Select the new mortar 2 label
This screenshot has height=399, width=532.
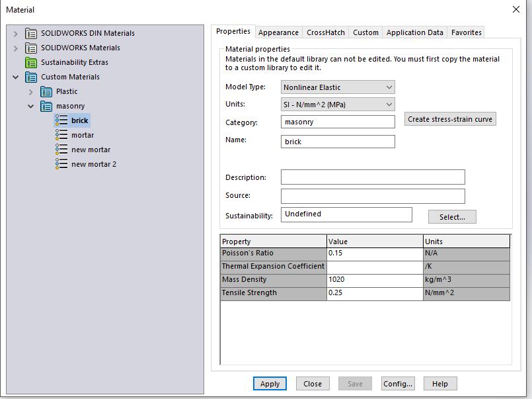pos(94,164)
